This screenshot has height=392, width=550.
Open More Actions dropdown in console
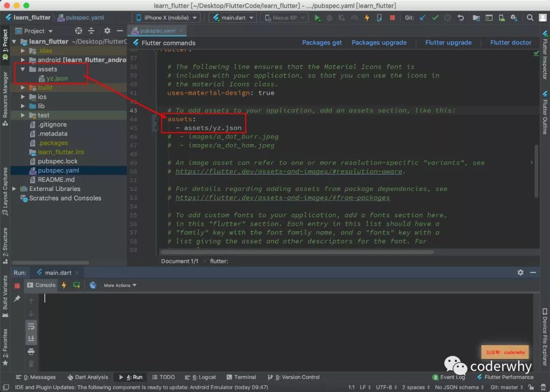point(120,286)
